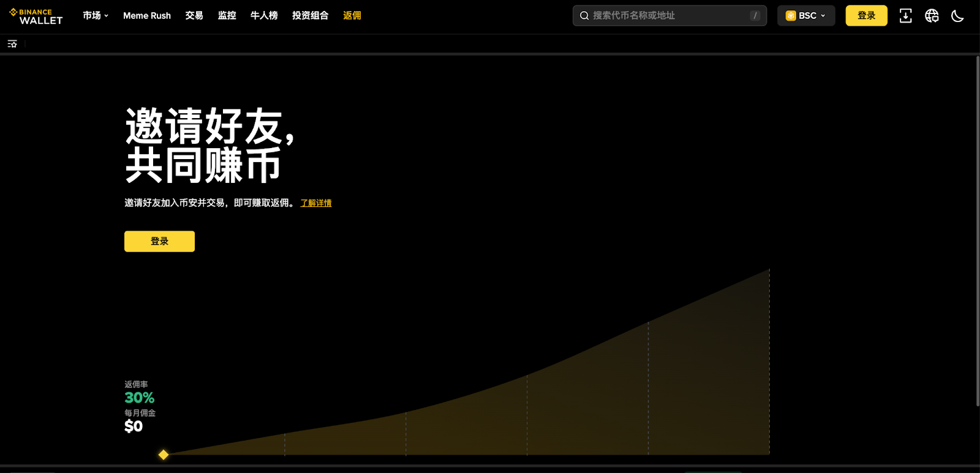This screenshot has height=473, width=980.
Task: Open the download app icon
Action: [905, 16]
